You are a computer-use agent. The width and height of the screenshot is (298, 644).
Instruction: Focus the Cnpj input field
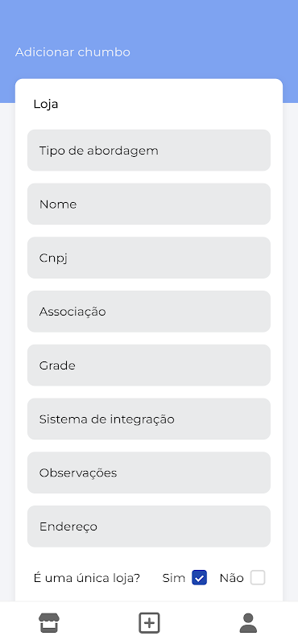coord(149,258)
